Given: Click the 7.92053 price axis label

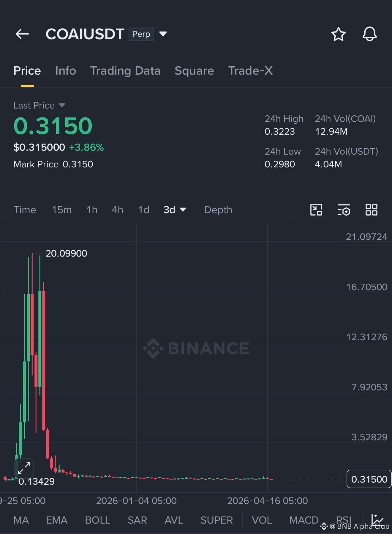Looking at the screenshot, I should point(369,387).
